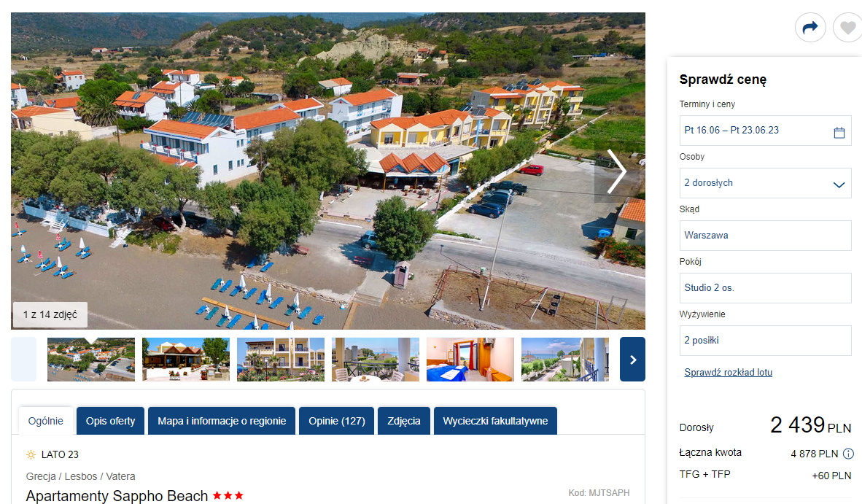Click the share arrow icon
The width and height of the screenshot is (862, 504).
pos(810,28)
